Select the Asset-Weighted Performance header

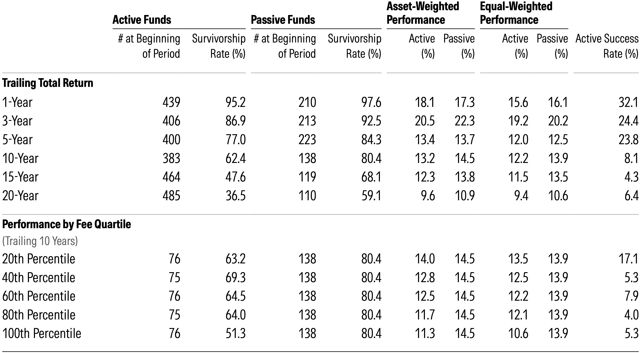[423, 13]
